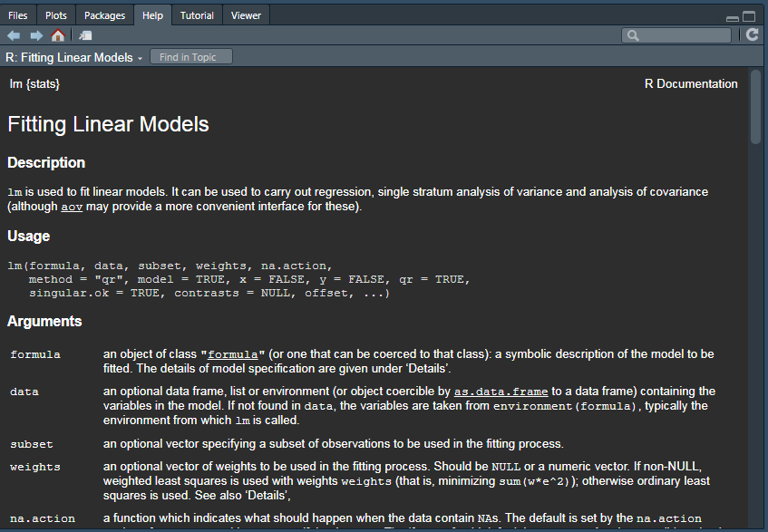
Task: Open the as.data.frame link
Action: [501, 392]
